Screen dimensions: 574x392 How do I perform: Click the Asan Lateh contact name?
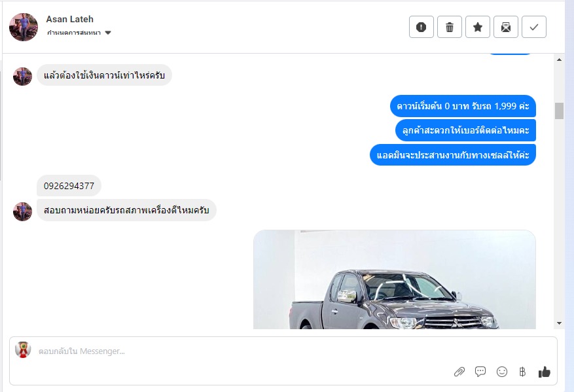pos(70,19)
